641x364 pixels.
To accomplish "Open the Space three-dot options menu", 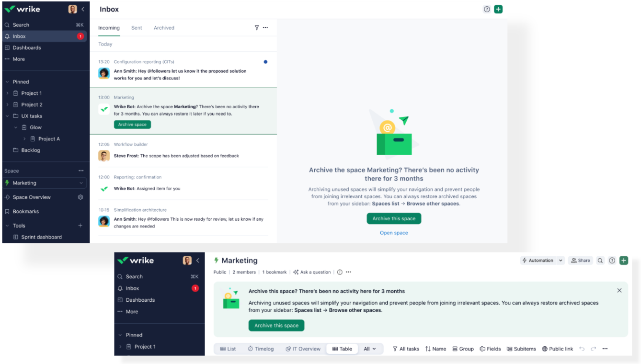I will 81,171.
